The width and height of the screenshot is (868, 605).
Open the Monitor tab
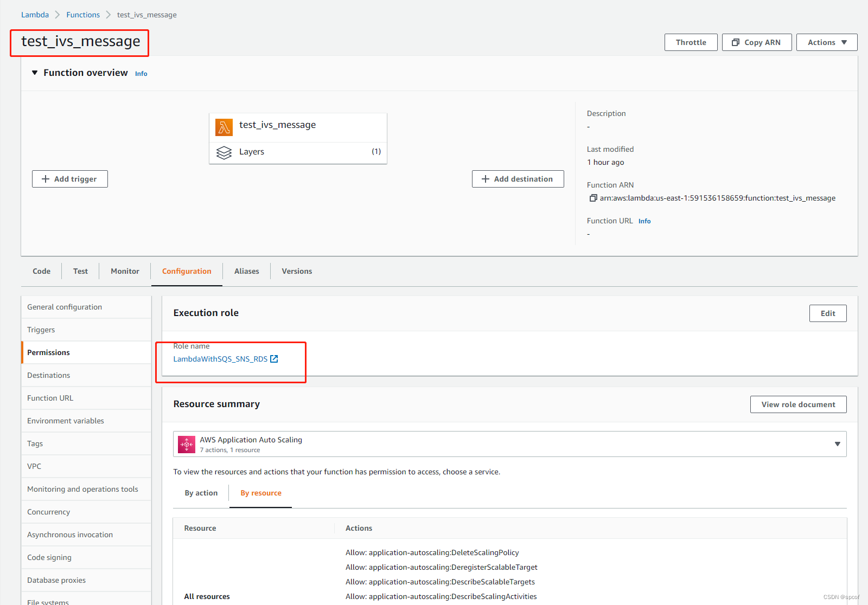(x=125, y=271)
